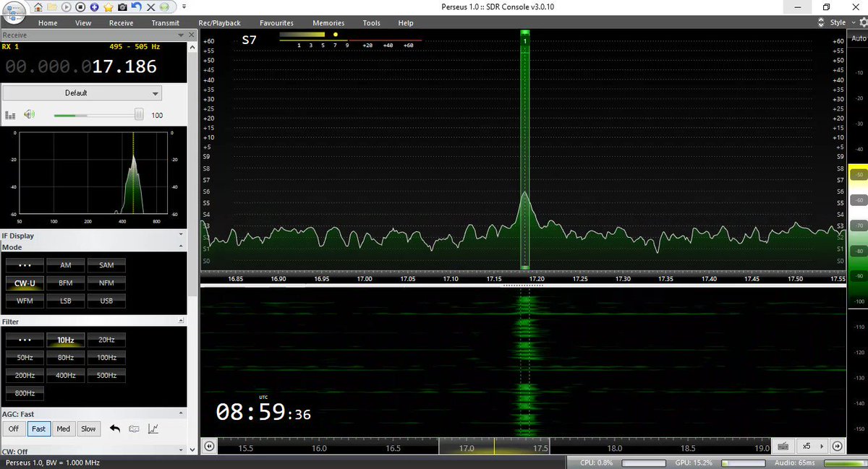This screenshot has width=868, height=469.
Task: Select the 10Hz filter
Action: click(x=65, y=340)
